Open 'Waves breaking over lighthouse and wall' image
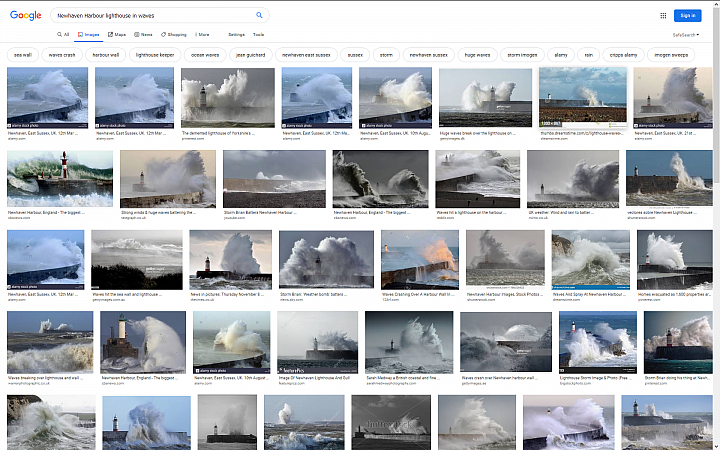The height and width of the screenshot is (450, 720). click(x=50, y=342)
